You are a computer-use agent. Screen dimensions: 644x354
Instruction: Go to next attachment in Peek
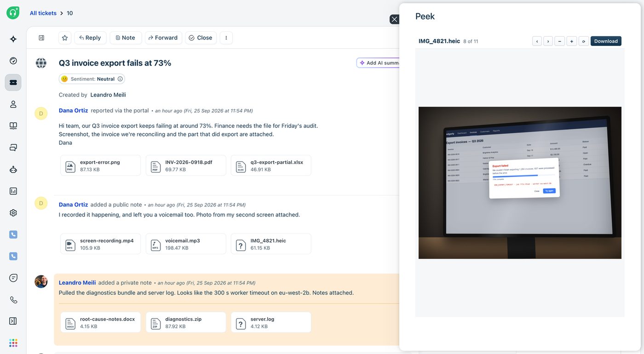pyautogui.click(x=548, y=41)
